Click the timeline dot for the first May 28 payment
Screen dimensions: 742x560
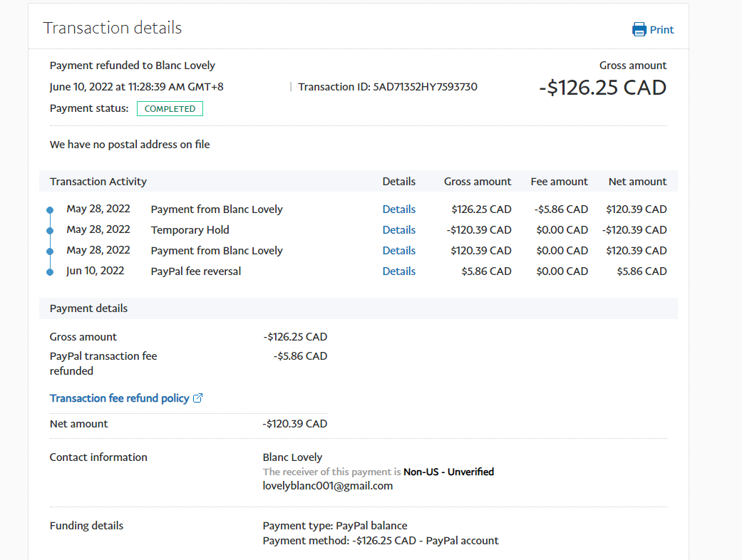(x=50, y=210)
